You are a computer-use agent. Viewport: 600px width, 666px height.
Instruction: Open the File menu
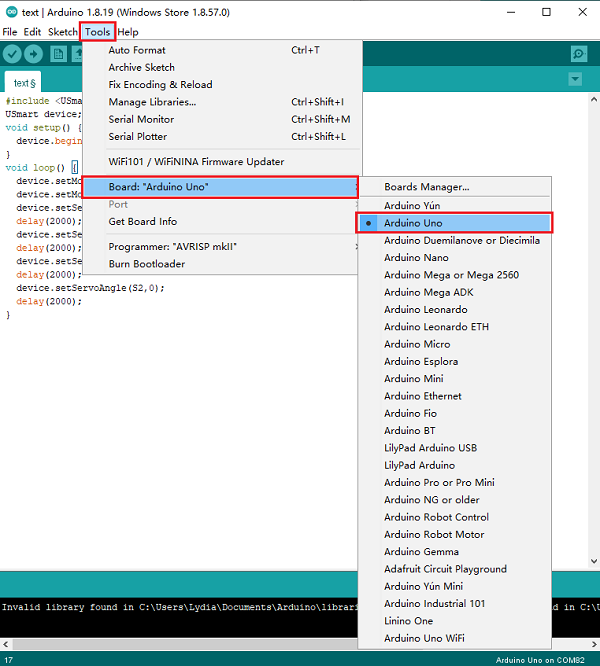[10, 32]
